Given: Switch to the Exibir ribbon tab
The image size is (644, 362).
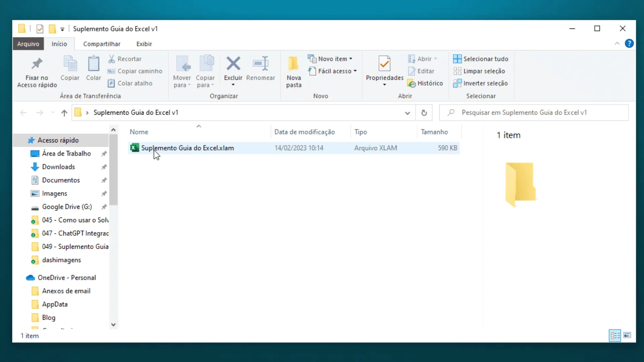Looking at the screenshot, I should (144, 44).
